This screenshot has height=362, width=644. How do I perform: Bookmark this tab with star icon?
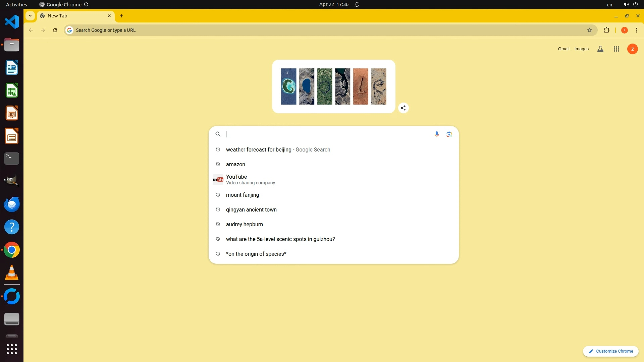(x=590, y=30)
